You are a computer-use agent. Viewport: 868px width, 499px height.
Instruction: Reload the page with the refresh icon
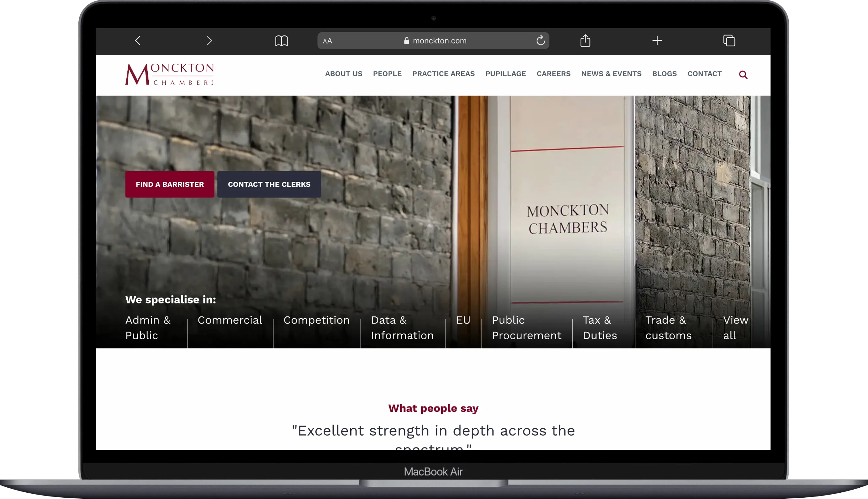540,40
